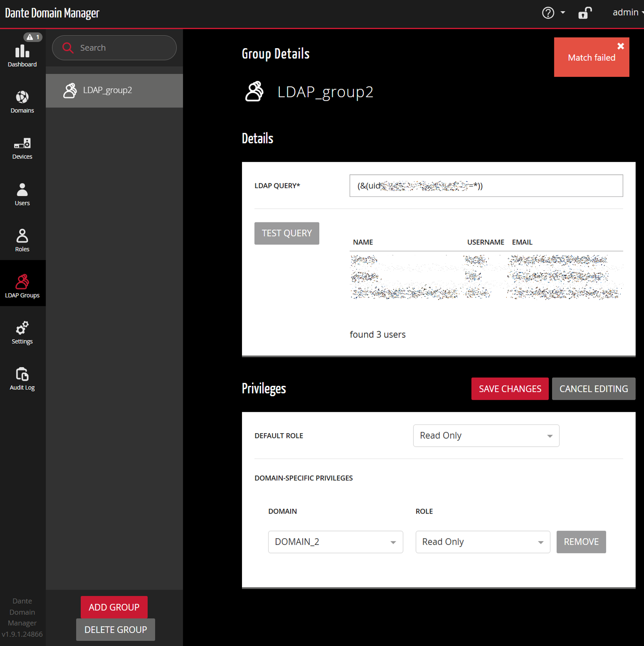Click Cancel Editing

tap(593, 389)
